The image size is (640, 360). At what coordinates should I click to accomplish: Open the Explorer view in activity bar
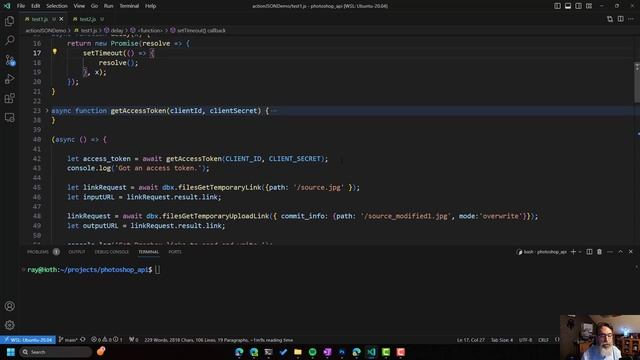click(9, 21)
